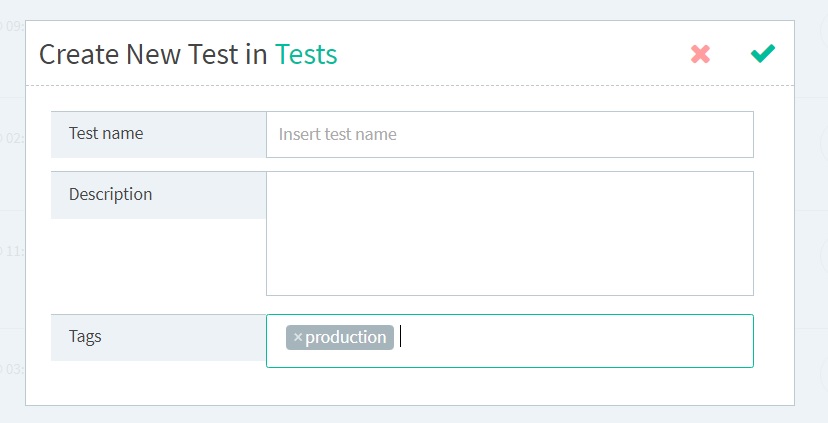Screen dimensions: 828x423
Task: Open the green Tests link in the title
Action: (x=306, y=54)
